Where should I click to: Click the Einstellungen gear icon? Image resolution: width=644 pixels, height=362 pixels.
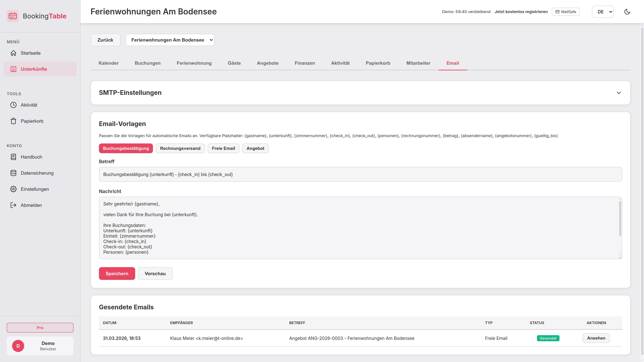click(13, 189)
